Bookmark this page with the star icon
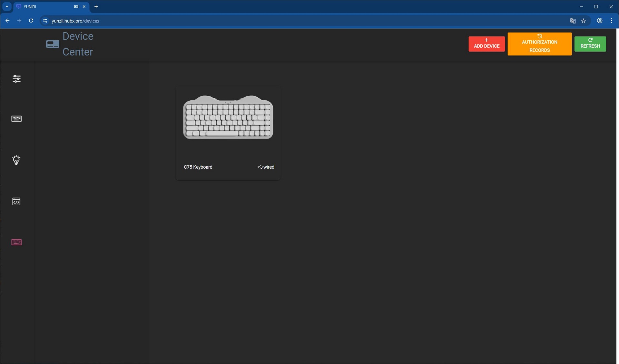Viewport: 619px width, 364px height. pyautogui.click(x=583, y=21)
